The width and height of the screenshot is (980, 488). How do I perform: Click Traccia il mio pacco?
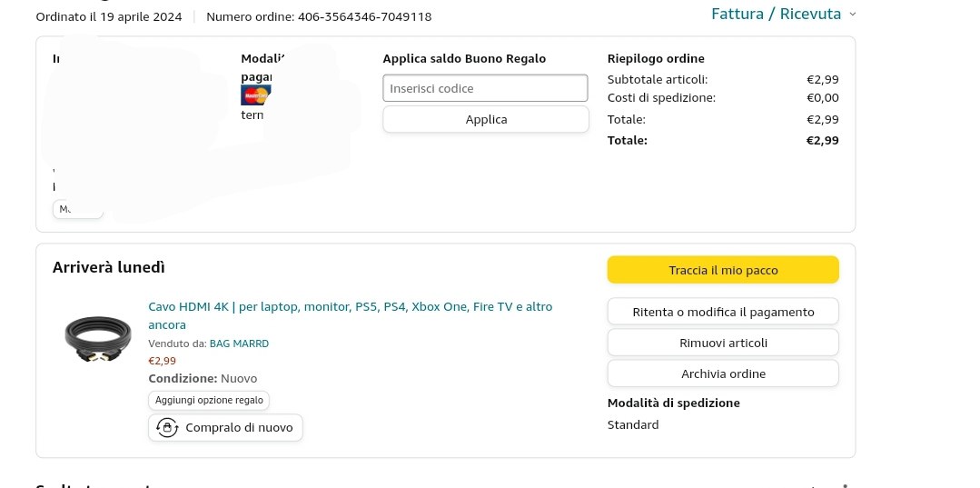(x=723, y=270)
